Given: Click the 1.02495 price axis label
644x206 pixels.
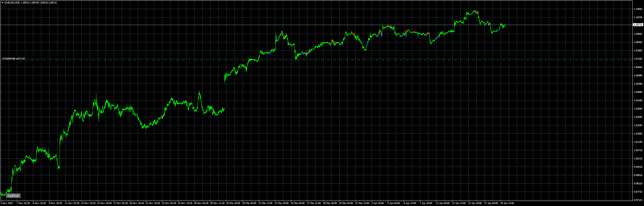Looking at the screenshot, I should click(x=638, y=125).
